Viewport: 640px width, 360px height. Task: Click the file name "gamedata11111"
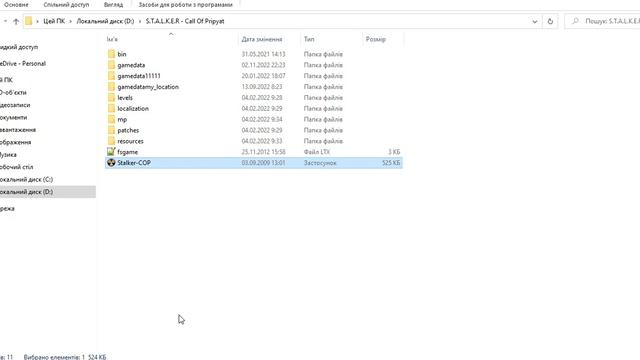pos(139,76)
